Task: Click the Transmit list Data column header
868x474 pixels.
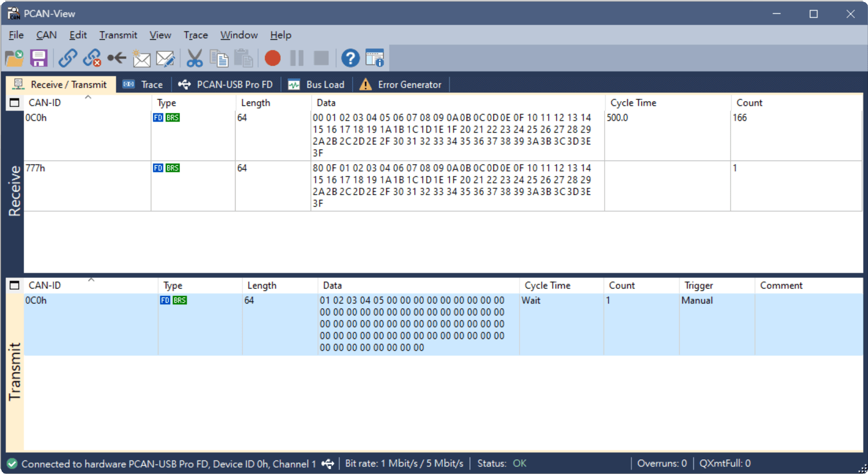Action: click(418, 285)
